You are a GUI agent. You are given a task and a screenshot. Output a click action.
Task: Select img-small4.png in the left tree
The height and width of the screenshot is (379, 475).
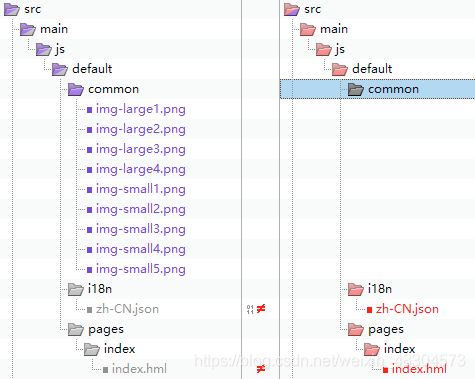click(141, 249)
